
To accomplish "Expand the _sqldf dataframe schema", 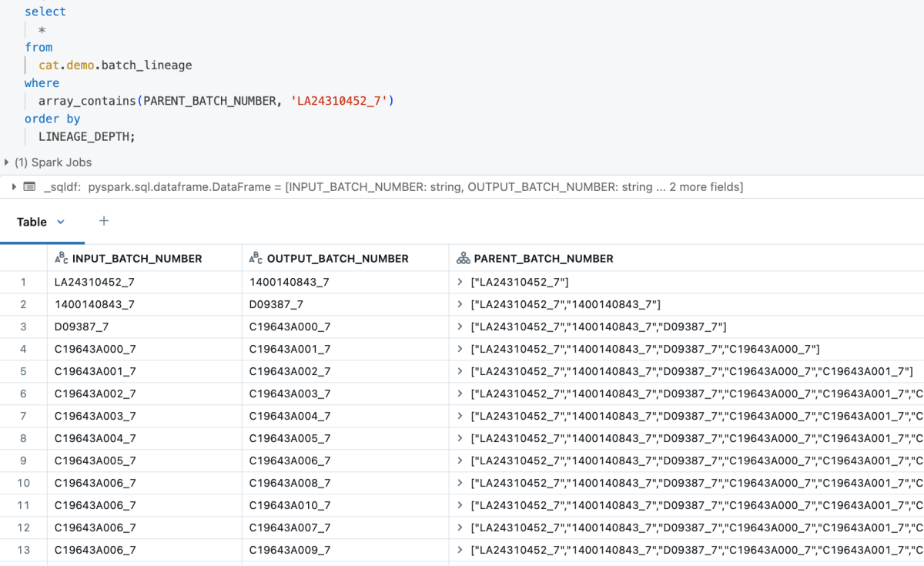I will point(14,187).
